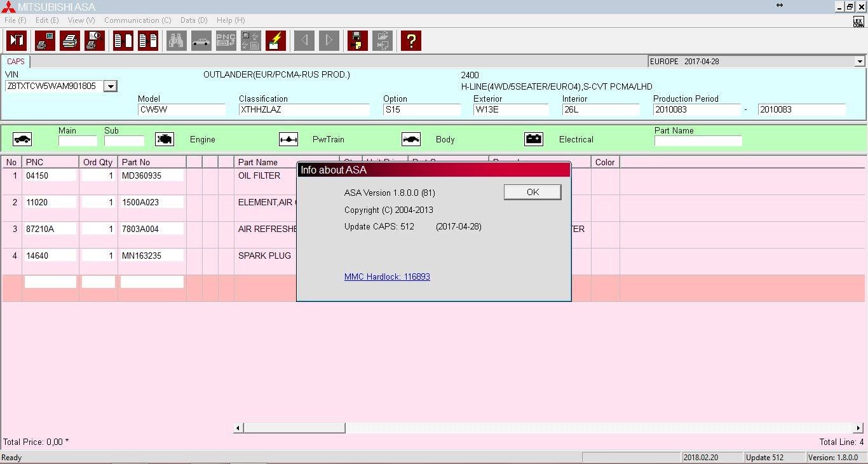The height and width of the screenshot is (464, 868).
Task: Click the Engine group icon
Action: tap(165, 139)
